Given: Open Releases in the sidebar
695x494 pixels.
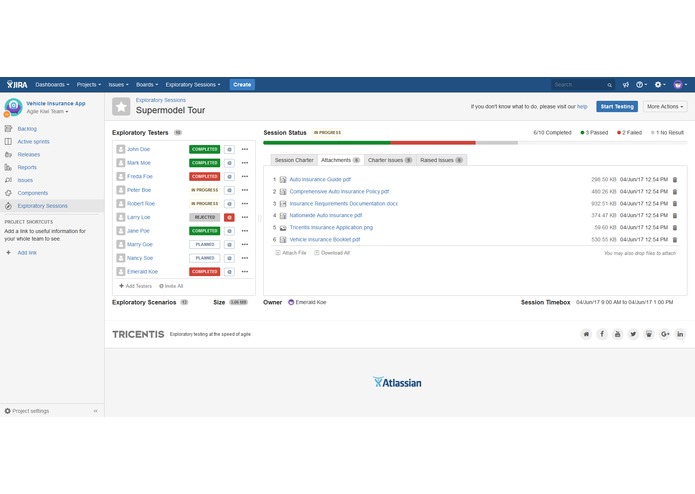Looking at the screenshot, I should click(x=28, y=155).
